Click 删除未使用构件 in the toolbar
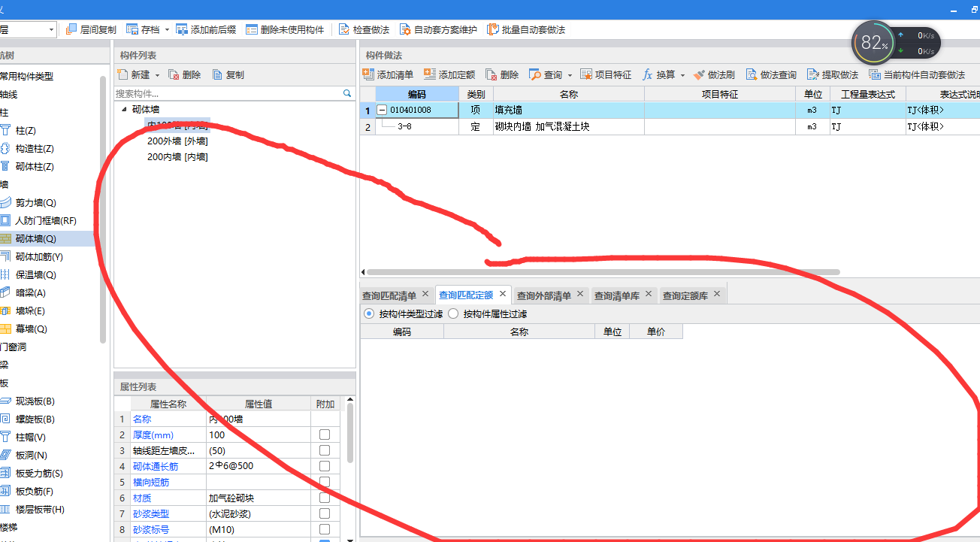This screenshot has width=980, height=542. tap(285, 29)
